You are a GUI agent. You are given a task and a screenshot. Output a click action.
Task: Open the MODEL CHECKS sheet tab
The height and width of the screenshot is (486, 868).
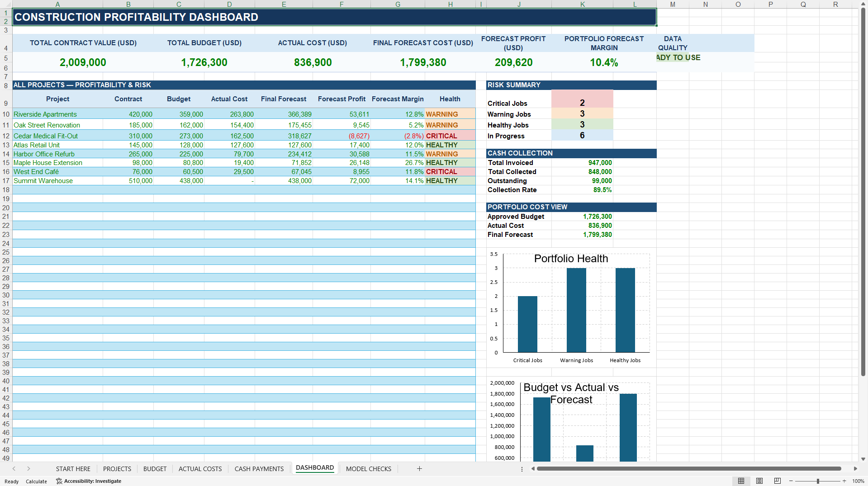click(369, 469)
